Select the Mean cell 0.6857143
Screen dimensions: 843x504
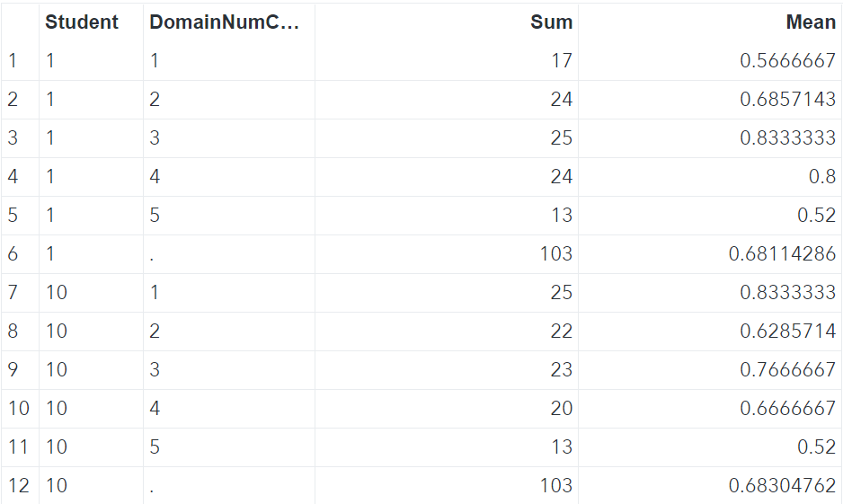point(787,100)
